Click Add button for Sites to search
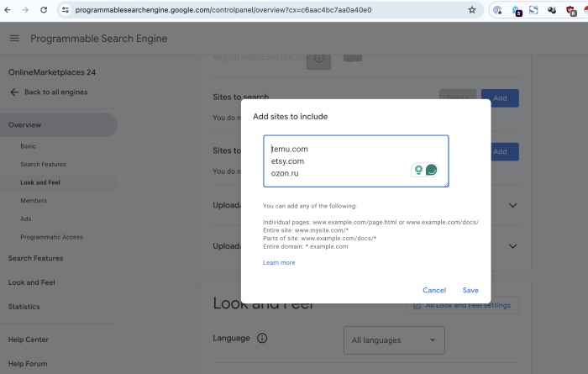588x374 pixels. point(500,98)
